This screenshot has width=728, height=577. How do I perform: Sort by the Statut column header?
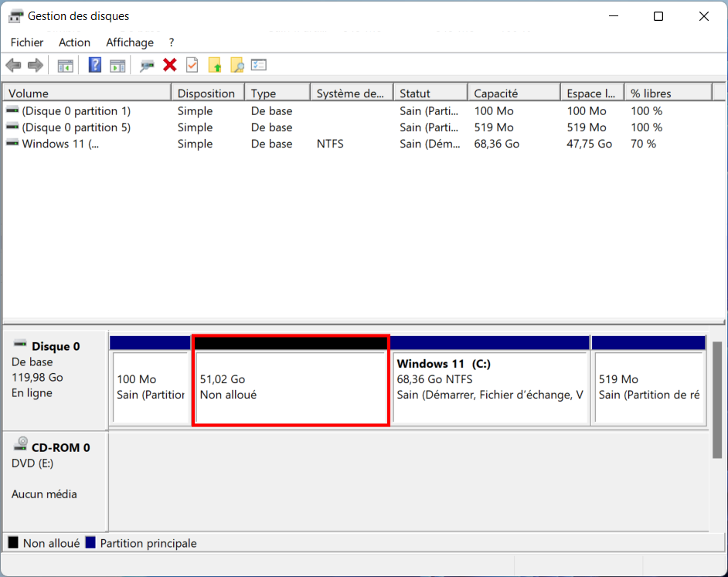click(430, 93)
